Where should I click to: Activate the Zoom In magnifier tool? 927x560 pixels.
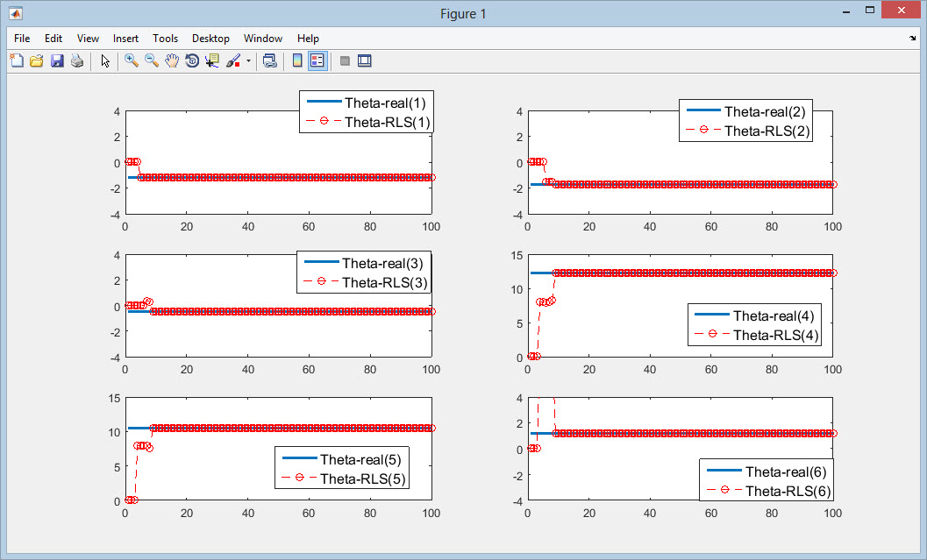pyautogui.click(x=132, y=60)
